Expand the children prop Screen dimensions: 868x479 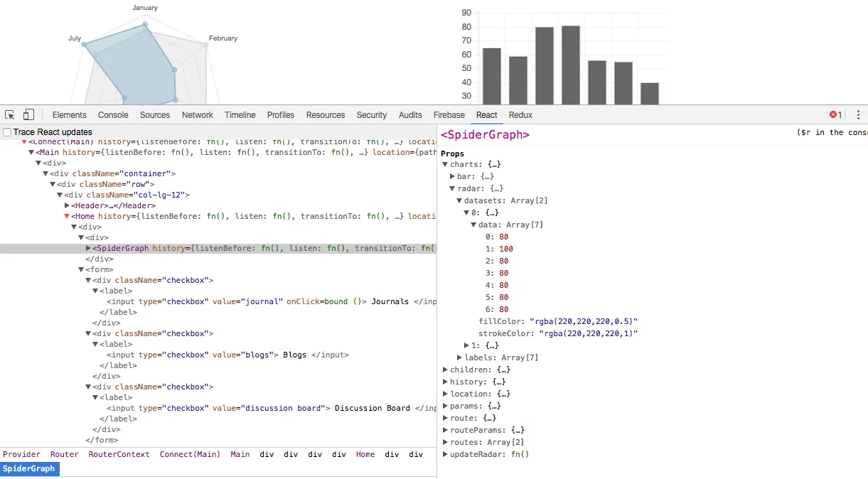click(446, 370)
